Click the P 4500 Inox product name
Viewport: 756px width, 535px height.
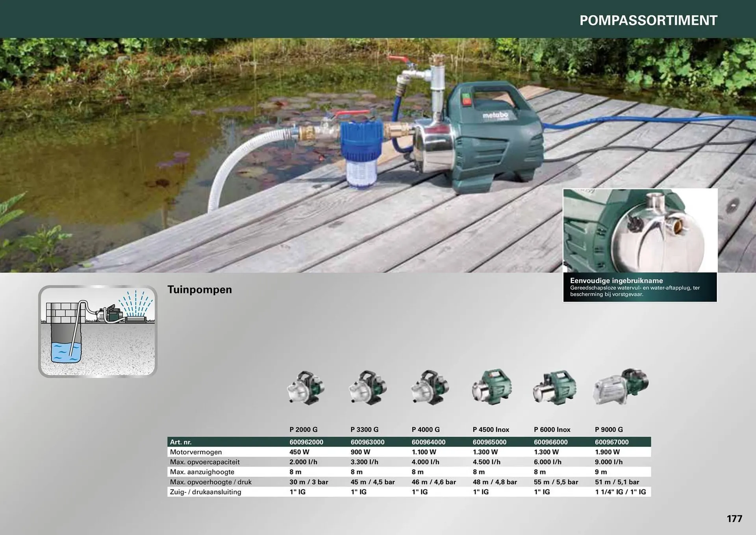pos(491,429)
